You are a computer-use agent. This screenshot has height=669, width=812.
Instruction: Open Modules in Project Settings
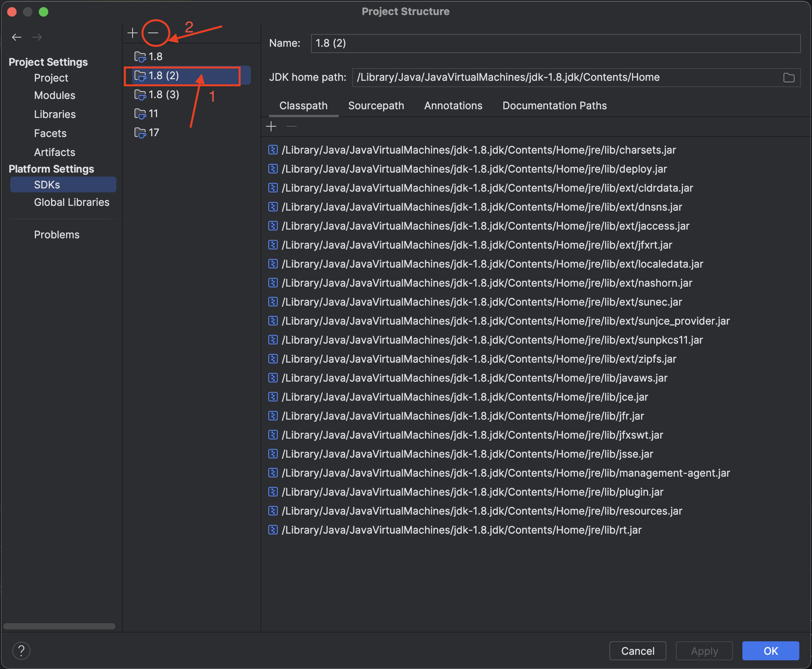[55, 95]
